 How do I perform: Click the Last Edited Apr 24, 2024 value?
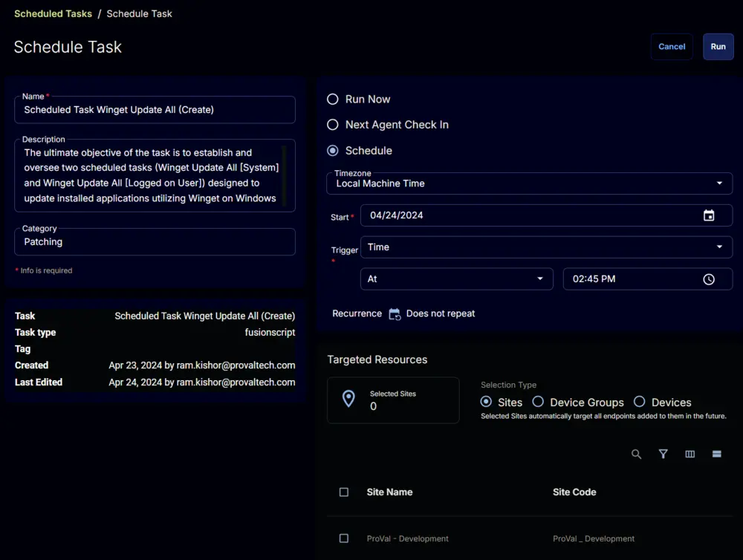coord(202,382)
